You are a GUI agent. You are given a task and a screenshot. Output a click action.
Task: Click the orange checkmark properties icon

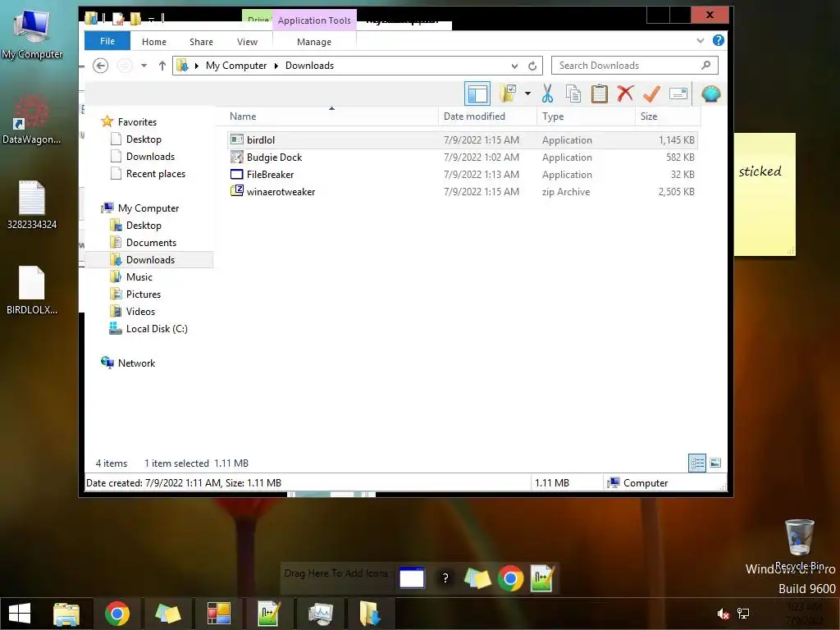point(651,94)
